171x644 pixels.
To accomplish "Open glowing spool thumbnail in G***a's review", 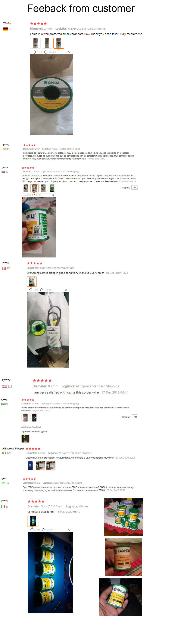I will pyautogui.click(x=34, y=417).
